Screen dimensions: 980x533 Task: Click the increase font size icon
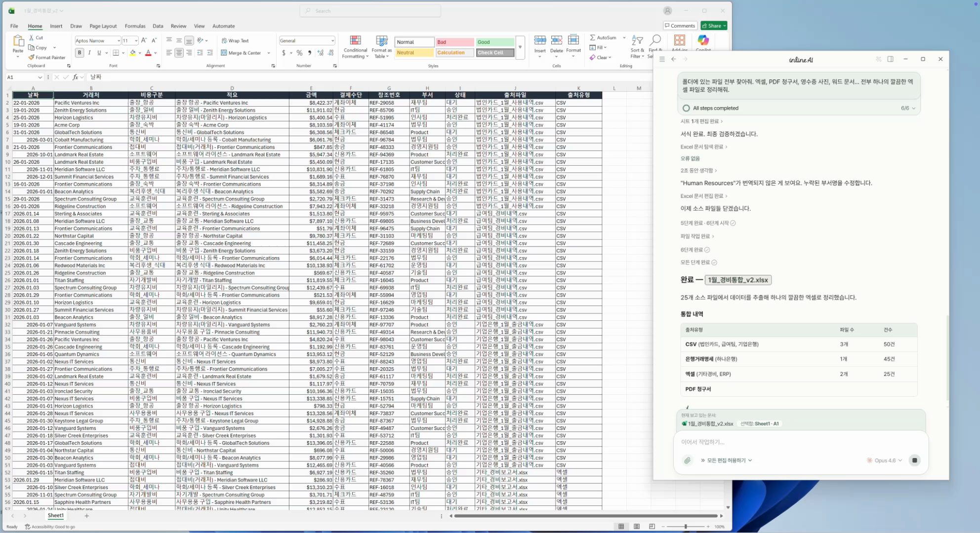click(x=144, y=40)
